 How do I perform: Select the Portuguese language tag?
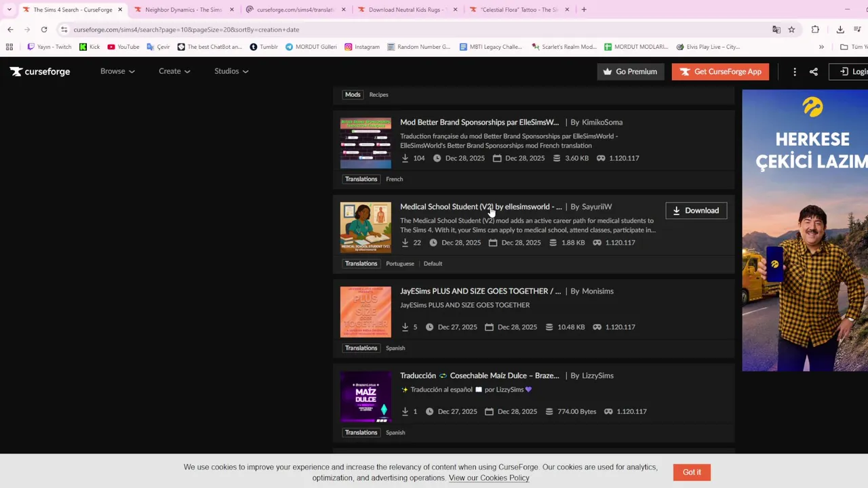[x=400, y=264]
